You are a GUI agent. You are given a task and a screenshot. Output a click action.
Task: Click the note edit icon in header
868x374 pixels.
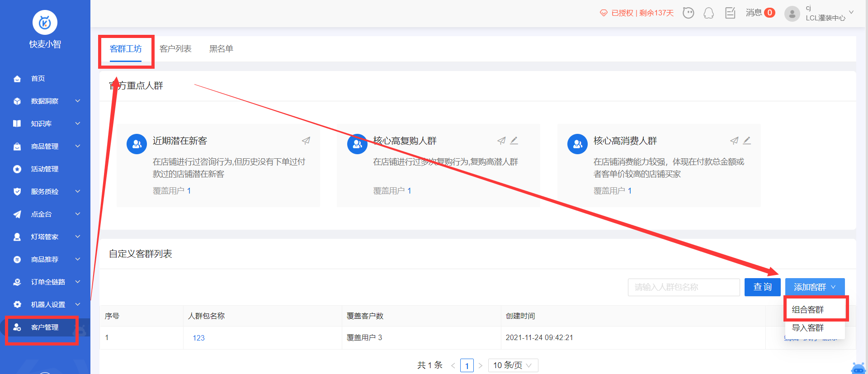coord(730,13)
